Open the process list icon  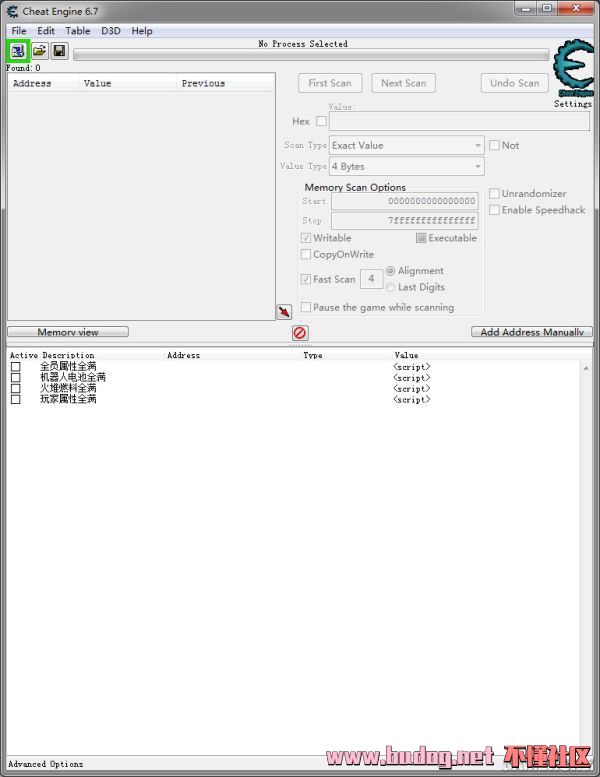point(18,51)
